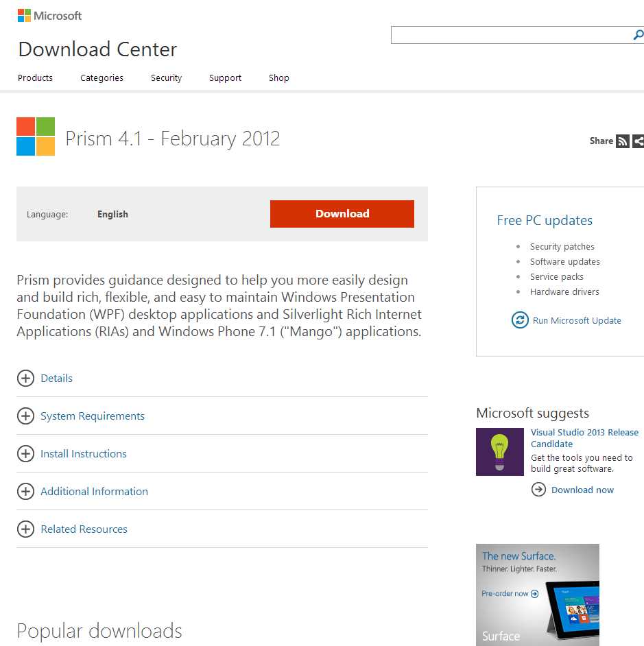The height and width of the screenshot is (646, 644).
Task: Open the Products menu
Action: click(x=35, y=77)
